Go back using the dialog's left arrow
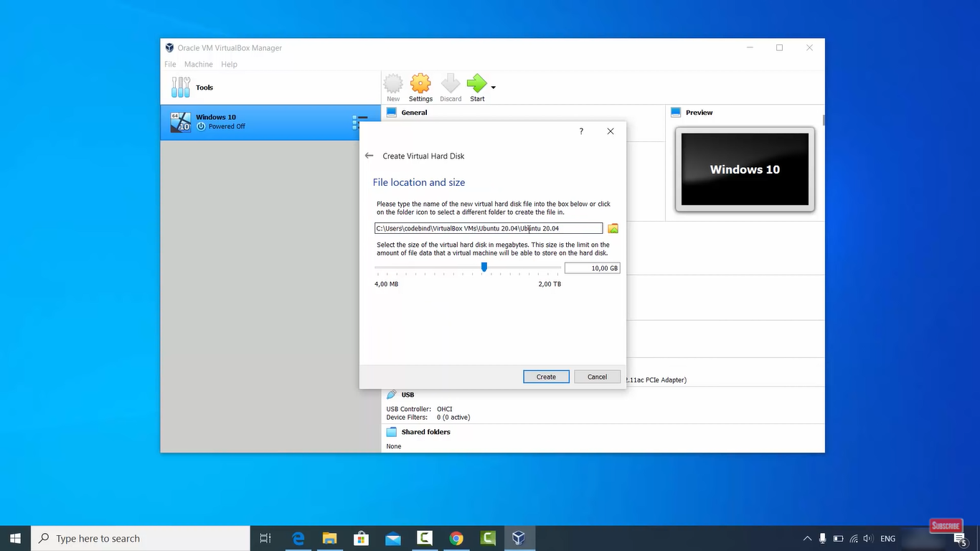Viewport: 980px width, 551px height. (369, 156)
